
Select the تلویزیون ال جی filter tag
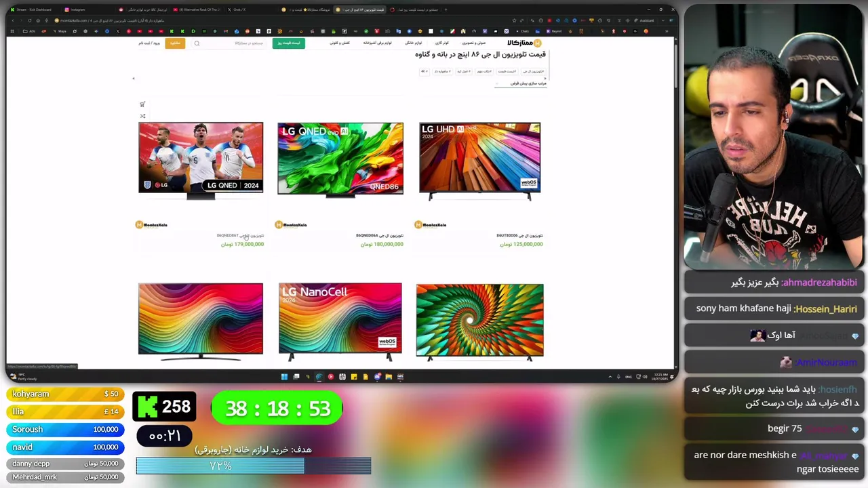(x=533, y=71)
